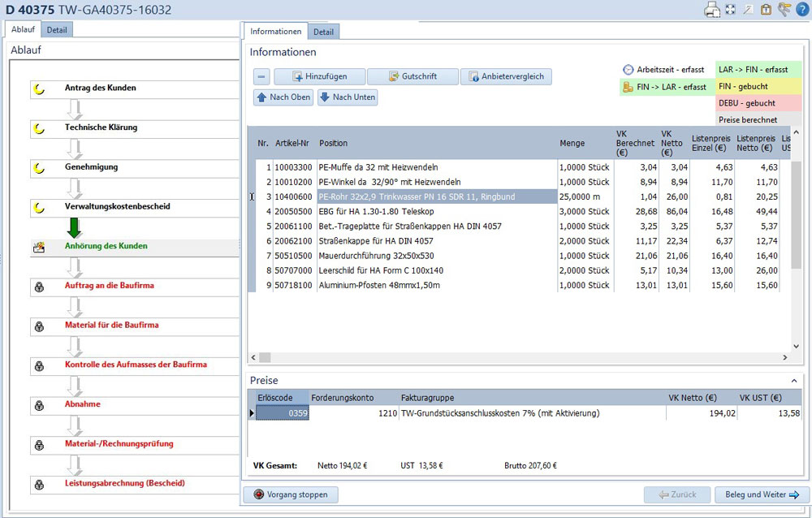
Task: Move position up with Nach Oben
Action: [x=283, y=97]
